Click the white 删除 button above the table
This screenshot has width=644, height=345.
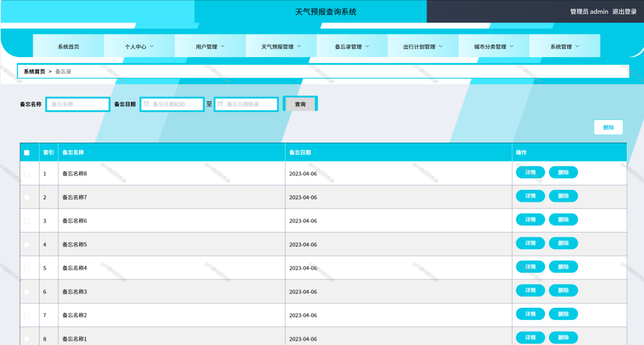tap(608, 128)
